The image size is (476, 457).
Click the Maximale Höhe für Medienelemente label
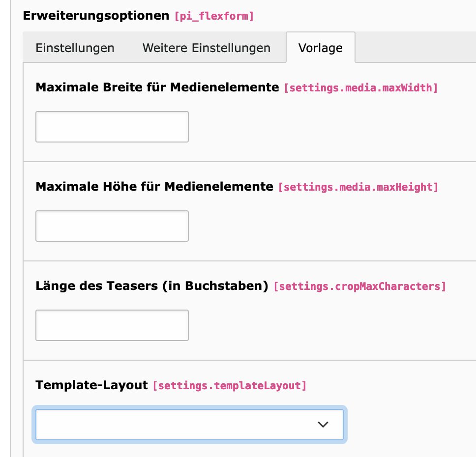(154, 187)
